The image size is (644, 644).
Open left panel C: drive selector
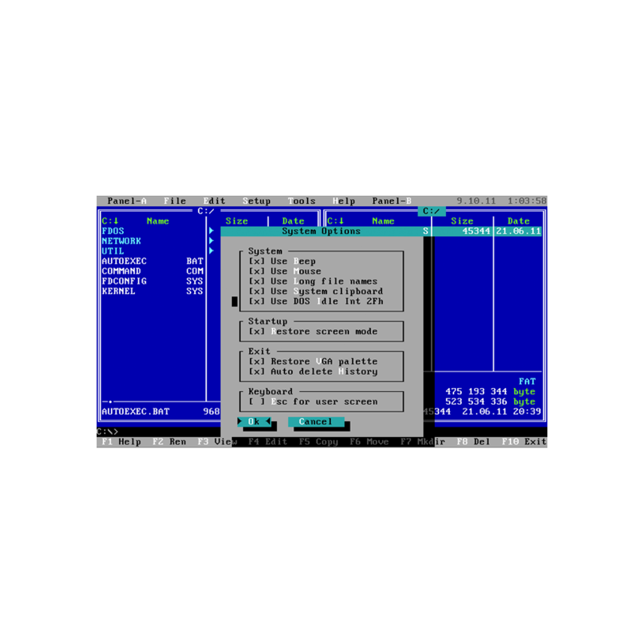(x=110, y=221)
